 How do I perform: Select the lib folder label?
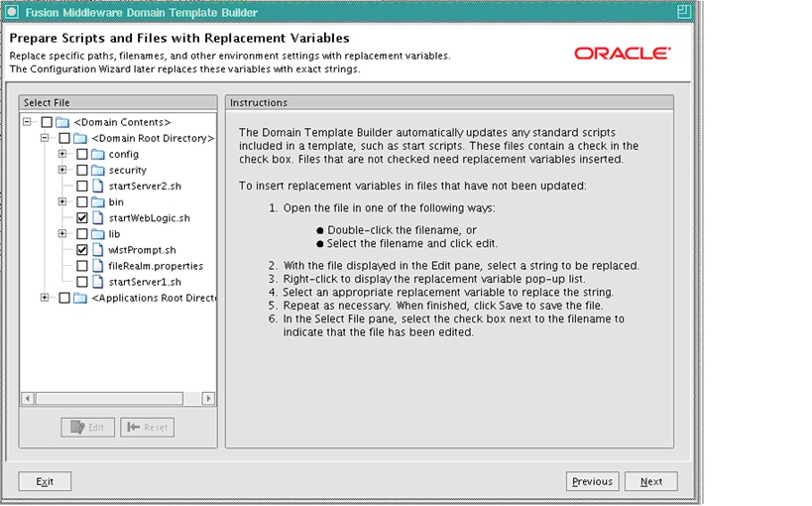pos(114,234)
